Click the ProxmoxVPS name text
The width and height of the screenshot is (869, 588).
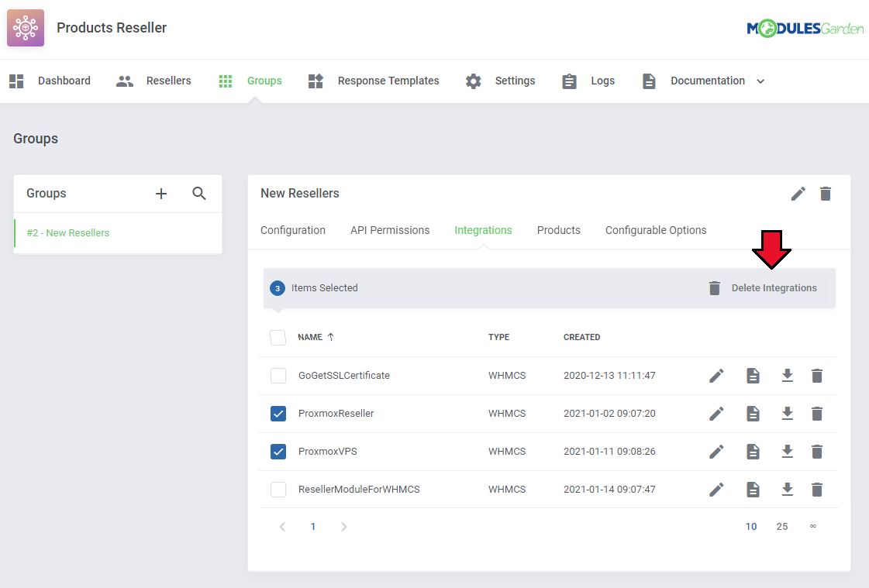point(328,452)
